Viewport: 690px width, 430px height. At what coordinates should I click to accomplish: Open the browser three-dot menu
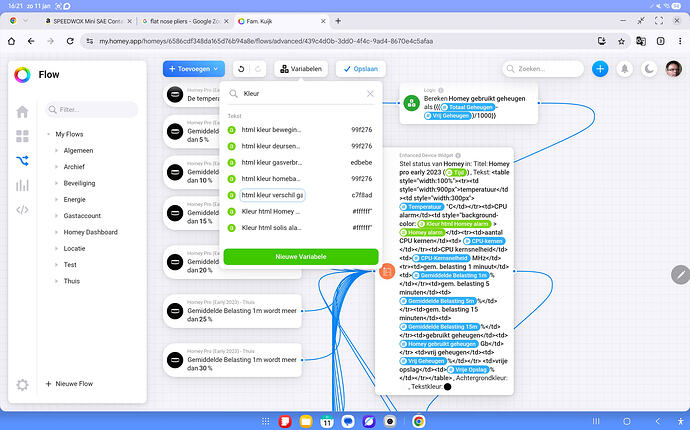click(679, 41)
